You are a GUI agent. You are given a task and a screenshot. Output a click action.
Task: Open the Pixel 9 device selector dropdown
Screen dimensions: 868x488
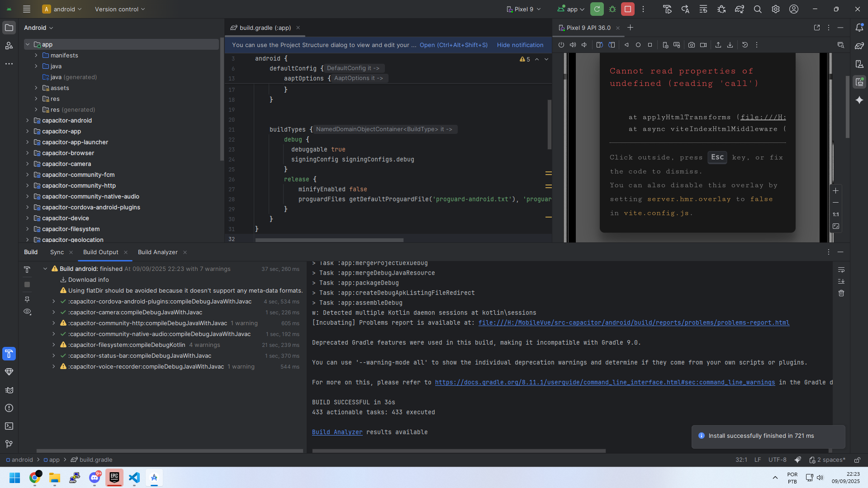point(524,9)
